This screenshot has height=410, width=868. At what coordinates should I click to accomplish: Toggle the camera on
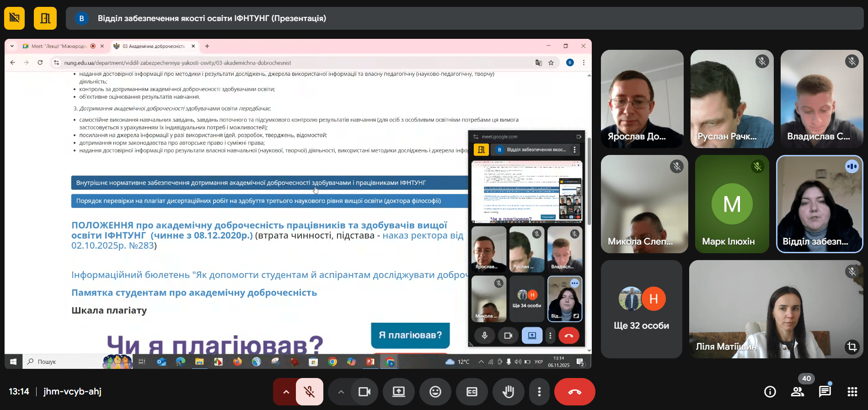click(x=364, y=392)
